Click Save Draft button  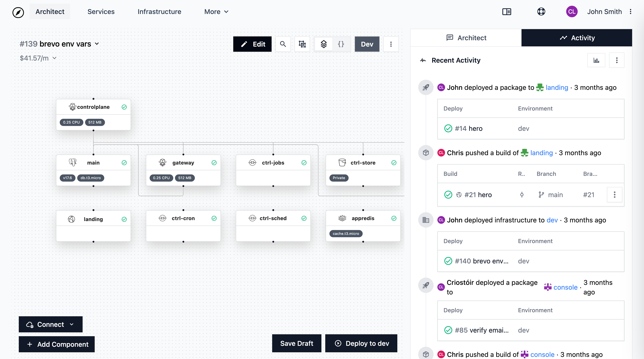point(297,343)
